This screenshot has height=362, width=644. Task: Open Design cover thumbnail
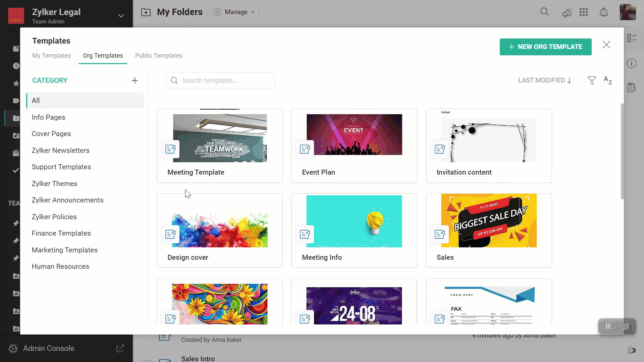click(x=220, y=230)
